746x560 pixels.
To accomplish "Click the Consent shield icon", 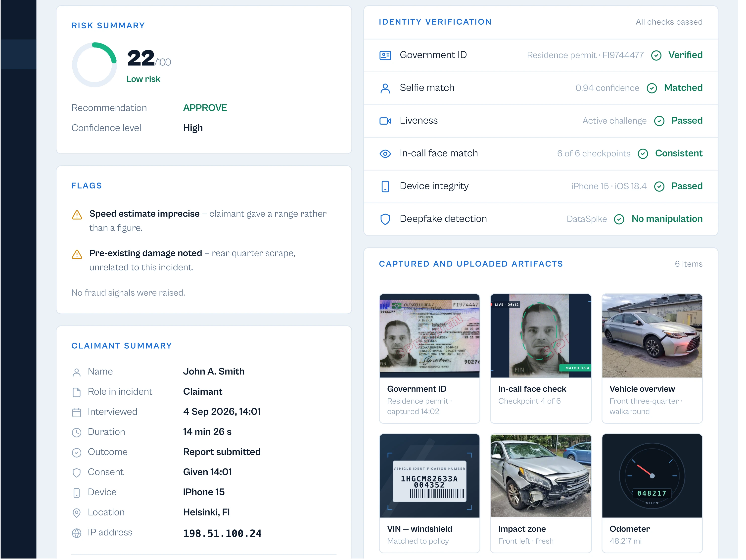I will (x=77, y=473).
